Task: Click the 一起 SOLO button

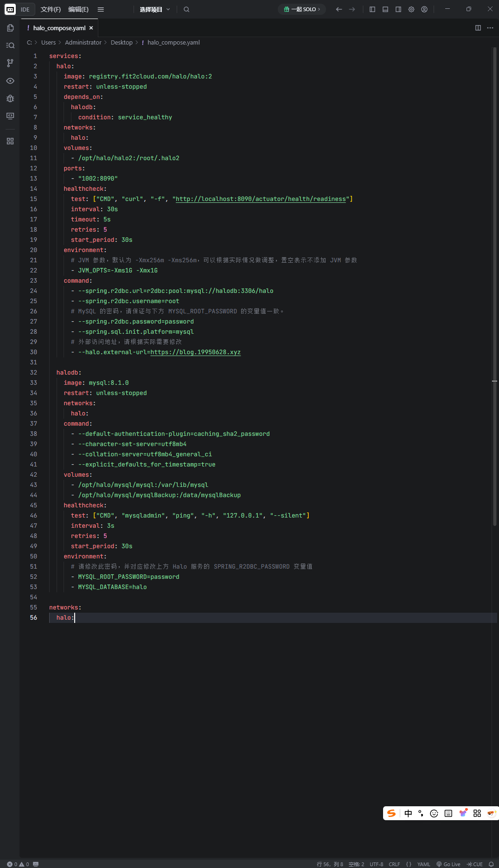Action: [302, 9]
